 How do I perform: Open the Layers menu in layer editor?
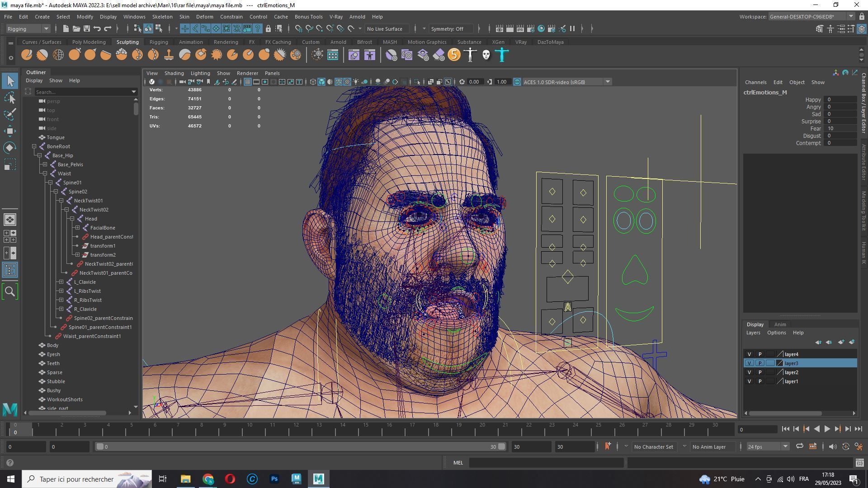point(753,333)
